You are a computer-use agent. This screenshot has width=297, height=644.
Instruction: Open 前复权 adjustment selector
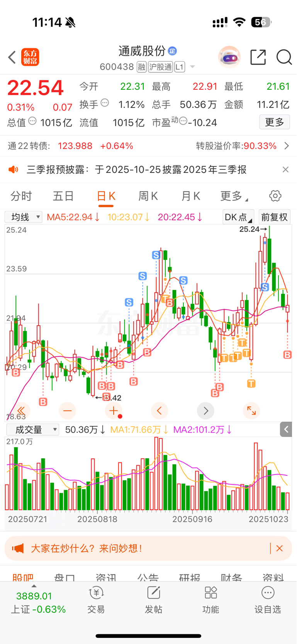pos(274,217)
